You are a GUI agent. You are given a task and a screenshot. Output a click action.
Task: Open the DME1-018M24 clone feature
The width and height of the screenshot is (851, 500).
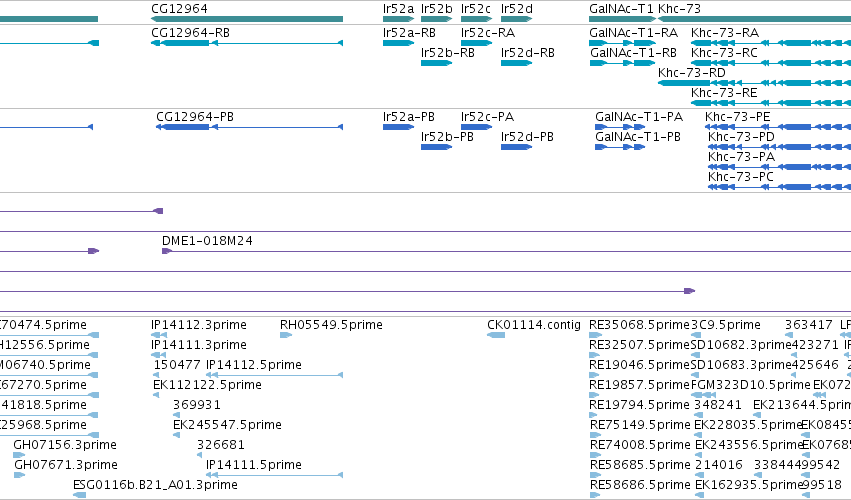click(x=207, y=240)
